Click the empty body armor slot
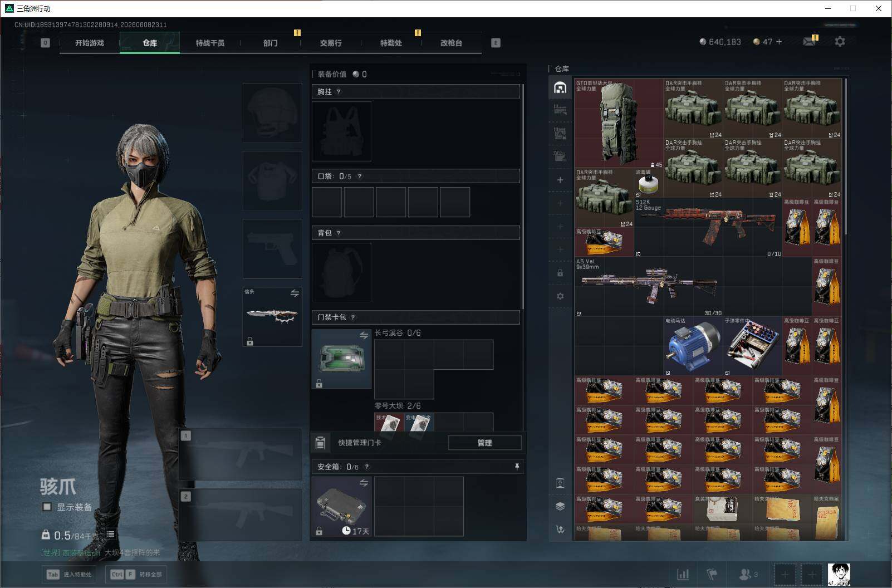Screen dimensions: 892x588 [x=272, y=180]
